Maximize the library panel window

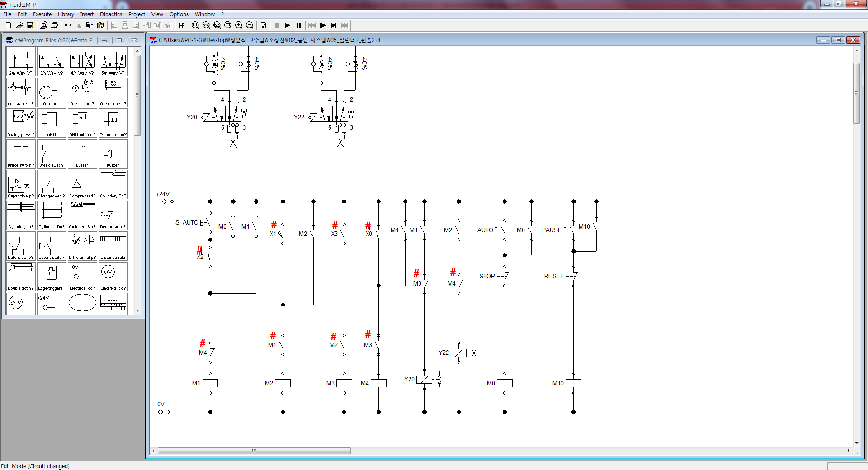click(119, 41)
